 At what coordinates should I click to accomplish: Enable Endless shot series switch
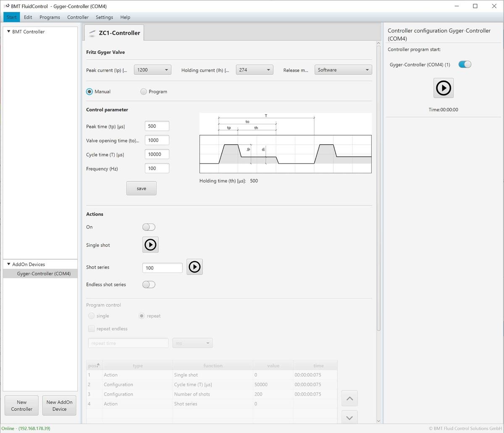(x=149, y=285)
